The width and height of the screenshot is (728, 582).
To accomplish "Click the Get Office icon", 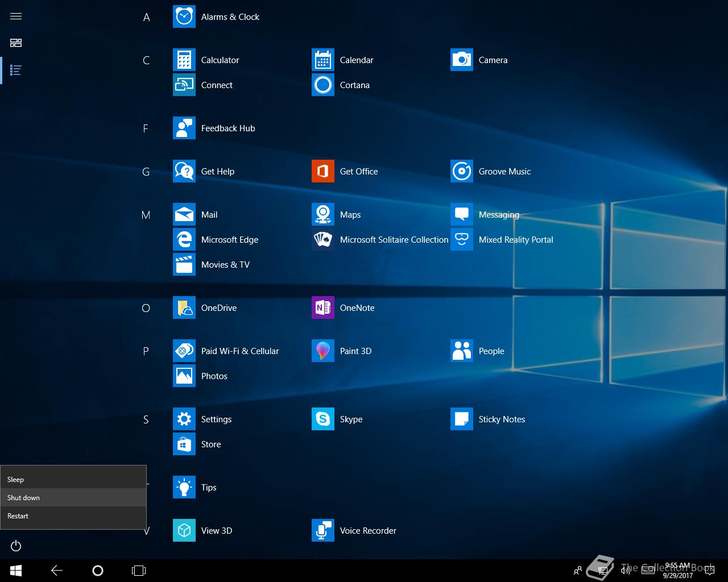I will pyautogui.click(x=323, y=171).
